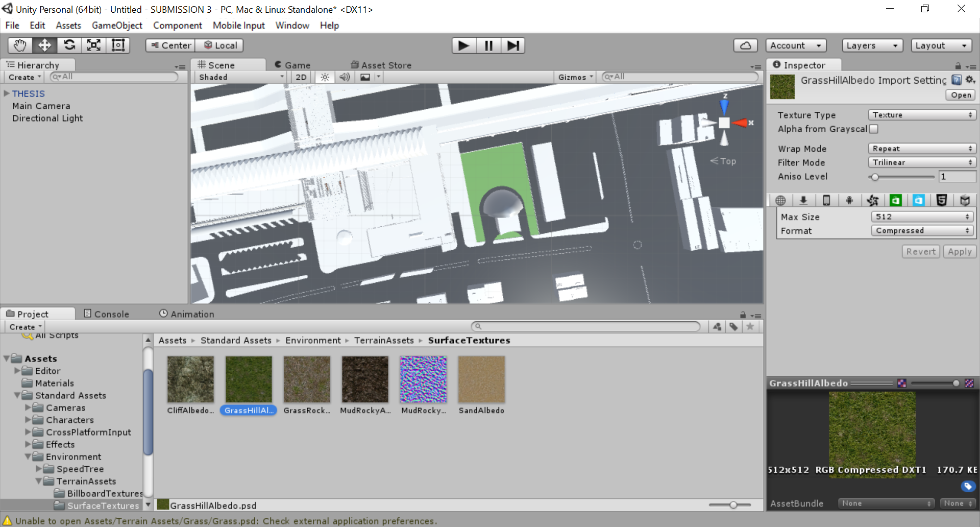Toggle the Alpha from Grayscale checkbox

pos(873,129)
